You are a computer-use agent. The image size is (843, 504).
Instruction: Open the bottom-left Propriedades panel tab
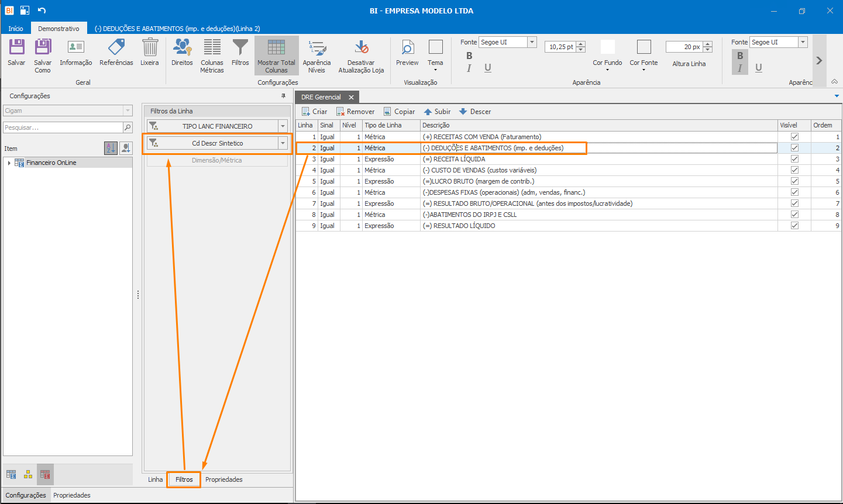coord(72,495)
